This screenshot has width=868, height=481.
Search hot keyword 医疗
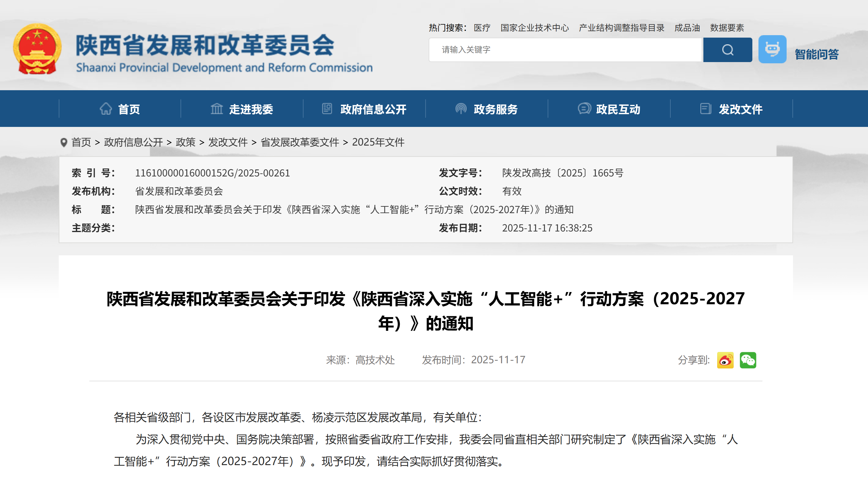coord(482,28)
